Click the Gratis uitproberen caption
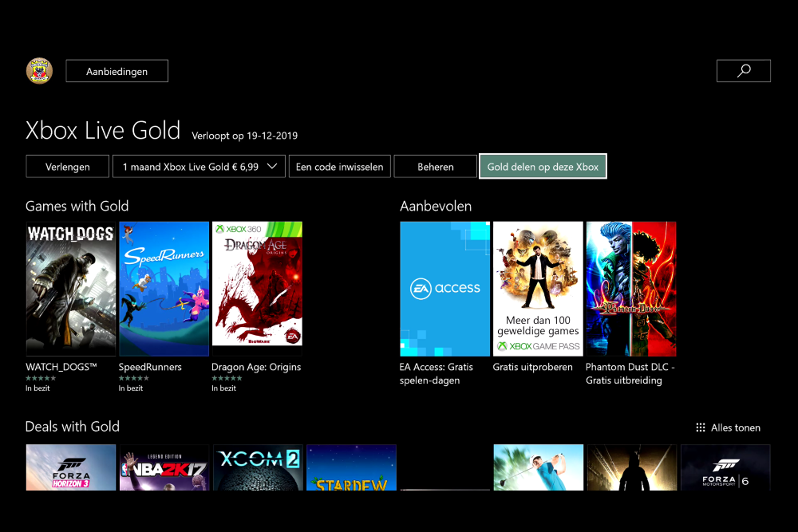 tap(532, 367)
